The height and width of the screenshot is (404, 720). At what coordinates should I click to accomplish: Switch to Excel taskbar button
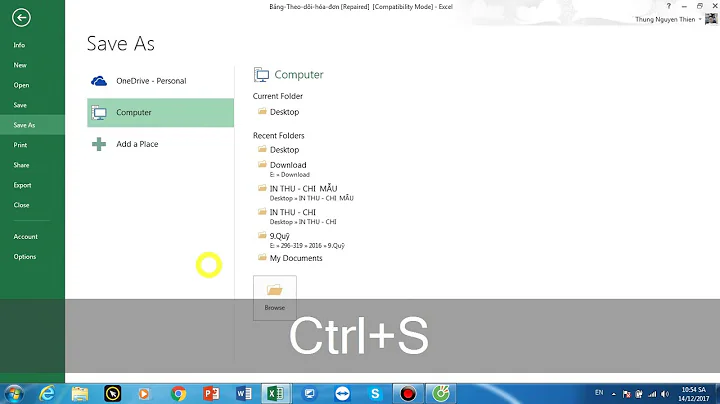tap(276, 394)
